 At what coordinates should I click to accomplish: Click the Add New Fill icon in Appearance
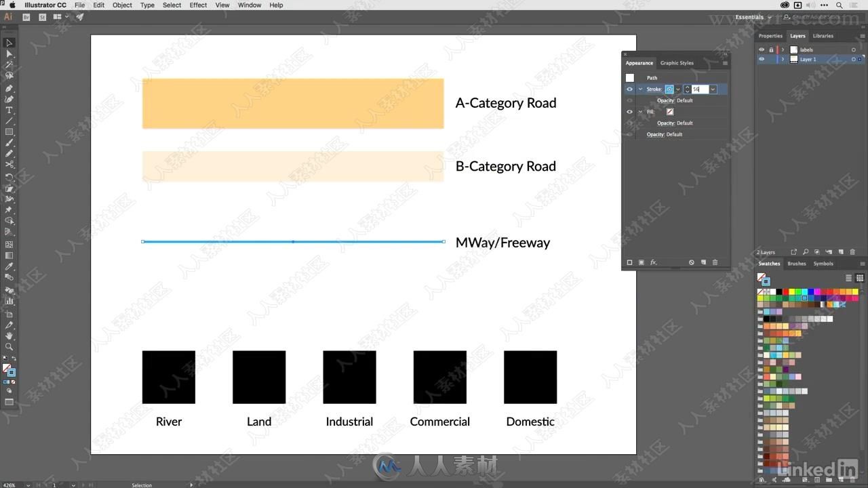pyautogui.click(x=641, y=262)
